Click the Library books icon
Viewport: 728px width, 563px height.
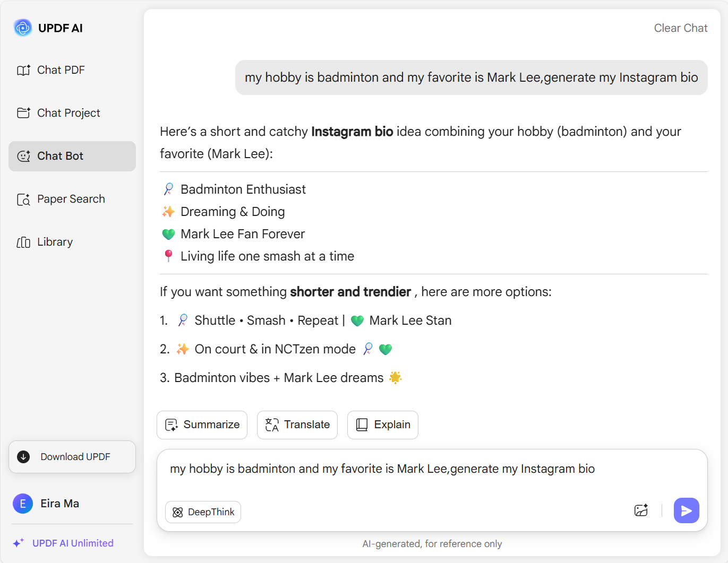tap(23, 242)
